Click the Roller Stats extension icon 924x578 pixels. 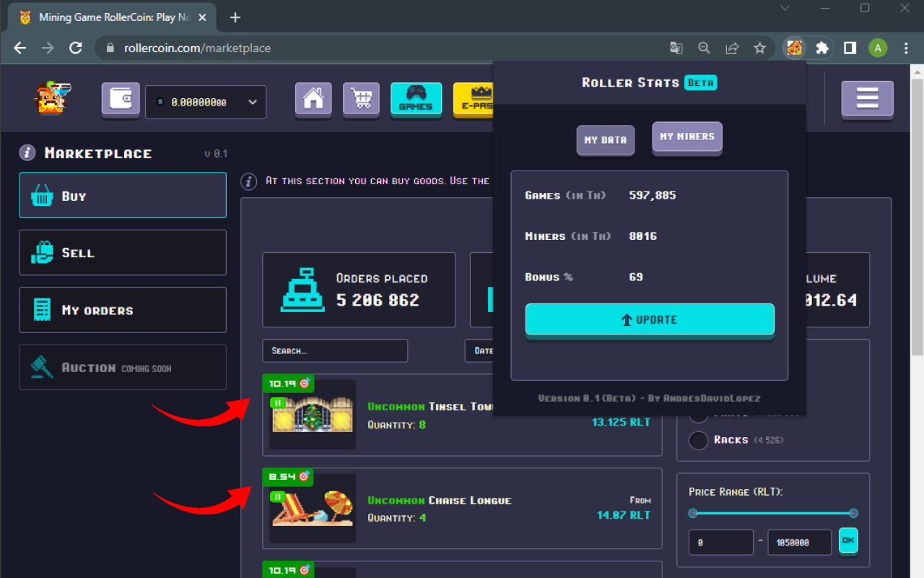pyautogui.click(x=794, y=48)
